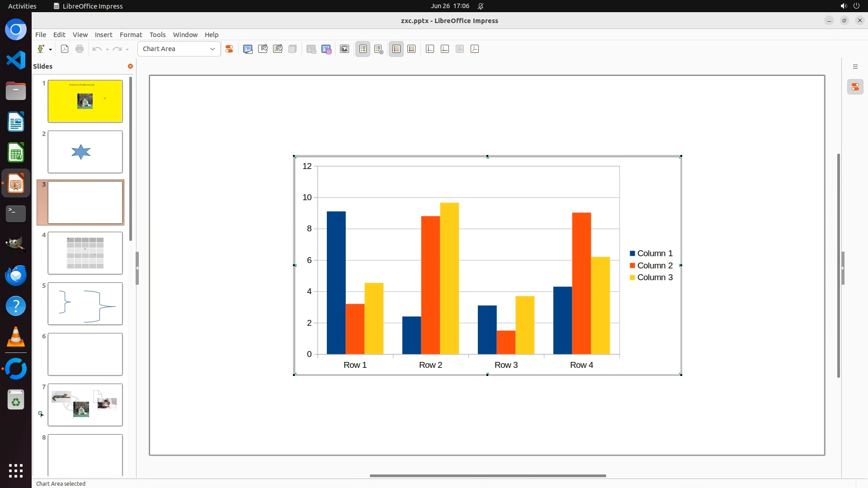The height and width of the screenshot is (488, 868).
Task: Click the Chart Wall icon
Action: coord(278,49)
